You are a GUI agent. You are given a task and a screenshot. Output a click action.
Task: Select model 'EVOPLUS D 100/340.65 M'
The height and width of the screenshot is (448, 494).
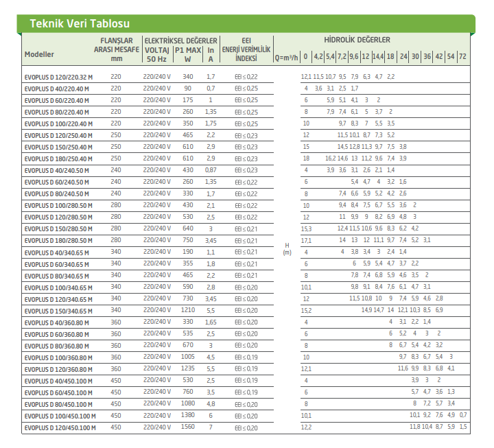pyautogui.click(x=58, y=287)
